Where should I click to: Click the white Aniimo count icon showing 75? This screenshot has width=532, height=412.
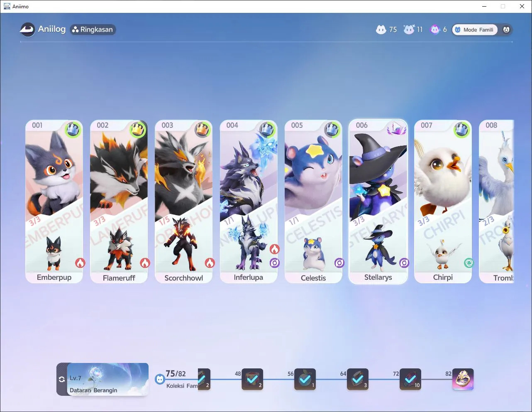click(x=381, y=29)
